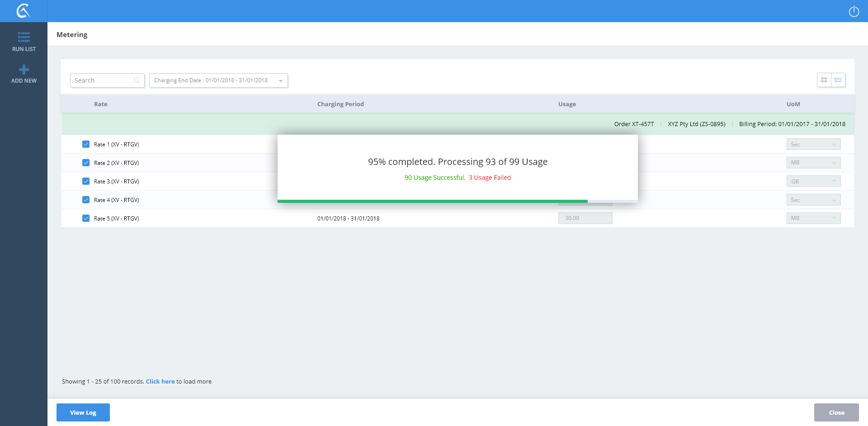868x426 pixels.
Task: Uncheck the Rate 2 (XV - RTGV) checkbox
Action: click(x=86, y=163)
